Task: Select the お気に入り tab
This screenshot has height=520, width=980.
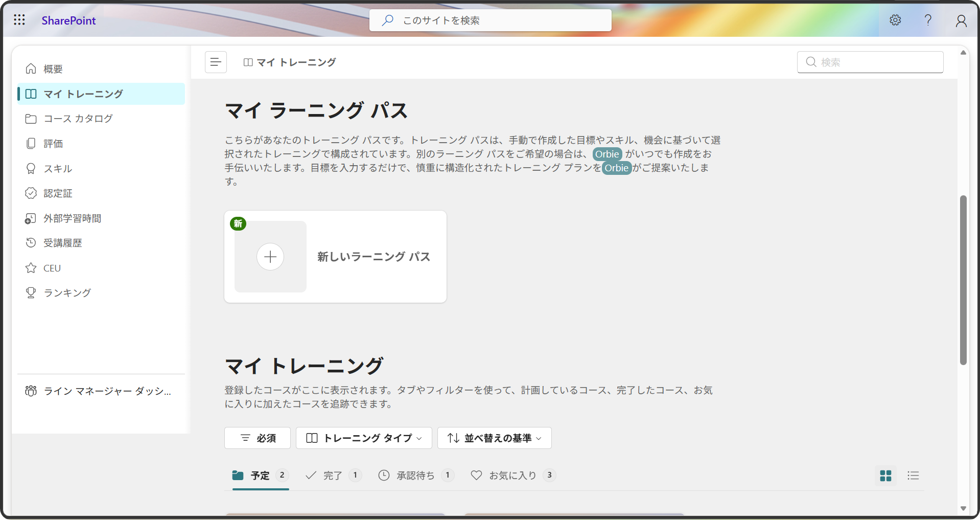Action: tap(513, 476)
